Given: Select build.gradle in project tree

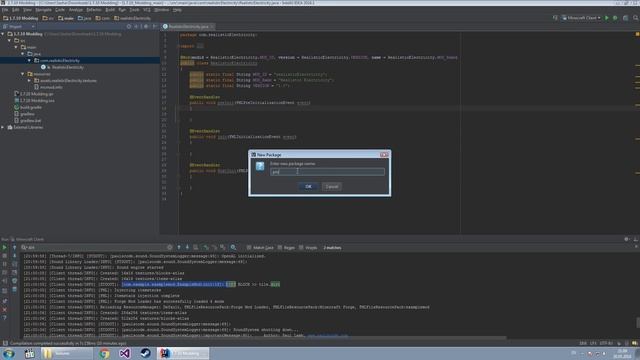Looking at the screenshot, I should 28,107.
